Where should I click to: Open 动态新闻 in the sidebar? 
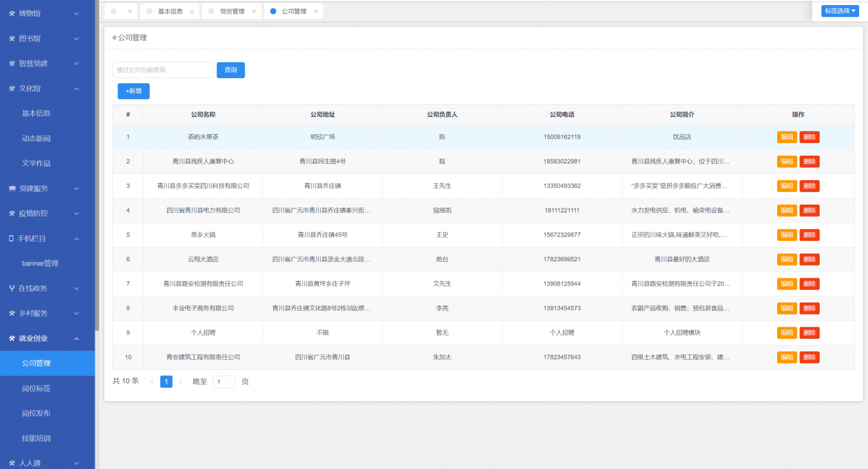36,139
